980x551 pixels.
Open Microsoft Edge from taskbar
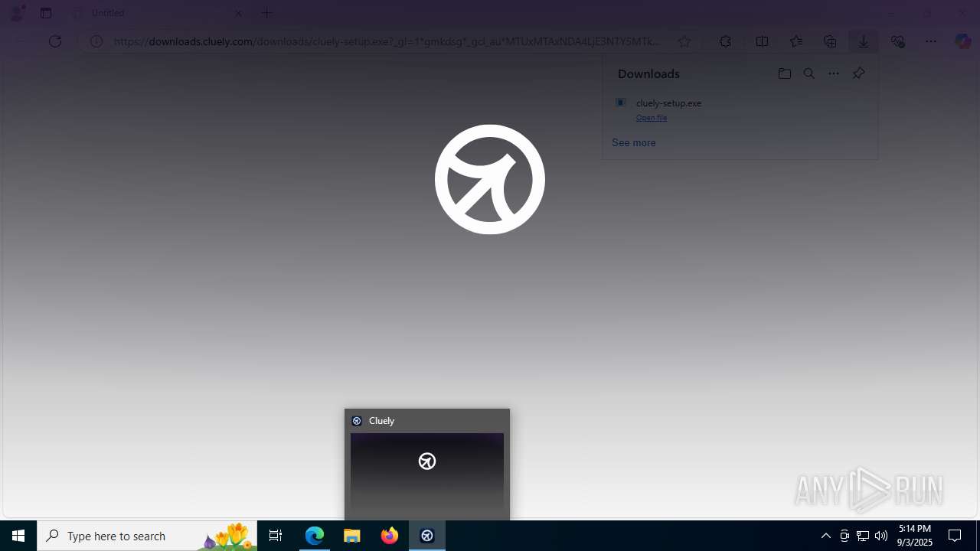[x=315, y=536]
